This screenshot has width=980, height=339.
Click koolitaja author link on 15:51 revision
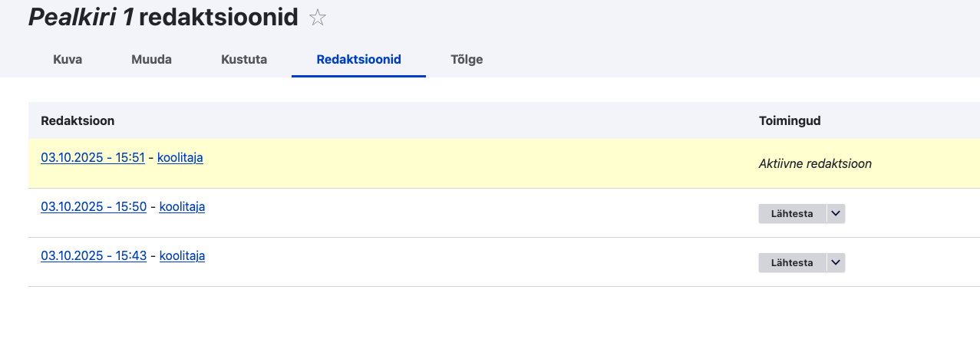pos(180,158)
